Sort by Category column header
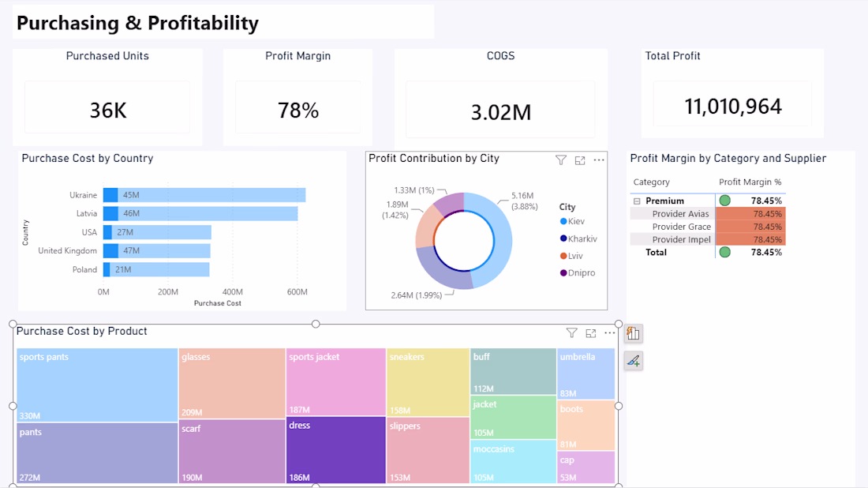This screenshot has height=488, width=868. coord(652,182)
